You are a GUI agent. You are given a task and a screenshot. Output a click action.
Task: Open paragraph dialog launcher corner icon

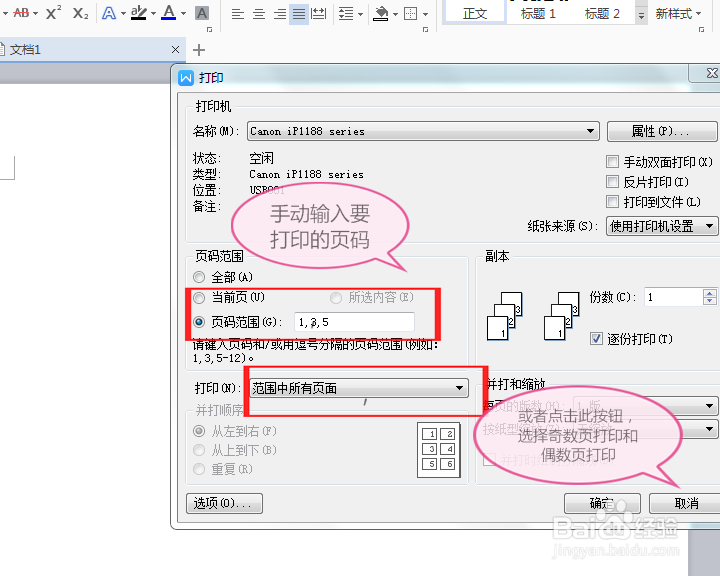pyautogui.click(x=425, y=29)
